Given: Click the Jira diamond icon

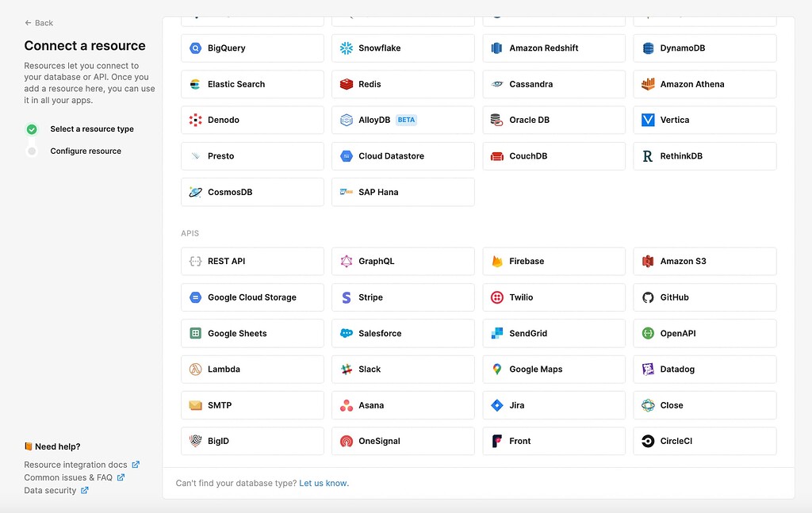Looking at the screenshot, I should click(496, 405).
